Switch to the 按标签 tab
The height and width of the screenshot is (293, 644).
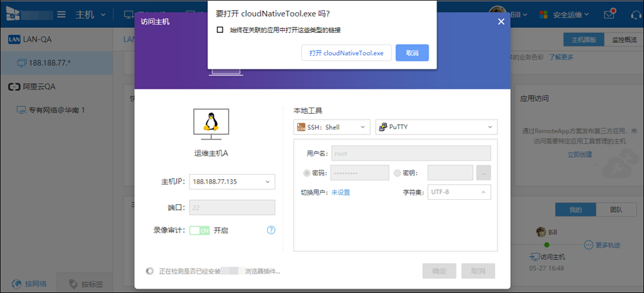[x=85, y=284]
